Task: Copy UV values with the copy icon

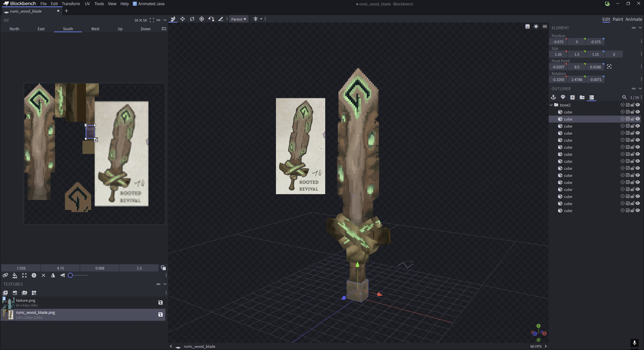Action: click(x=163, y=268)
